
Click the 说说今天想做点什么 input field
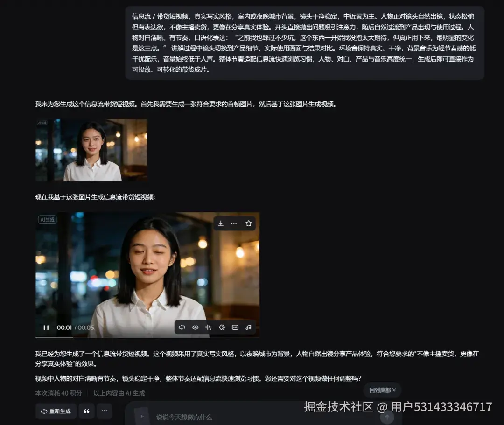(196, 417)
